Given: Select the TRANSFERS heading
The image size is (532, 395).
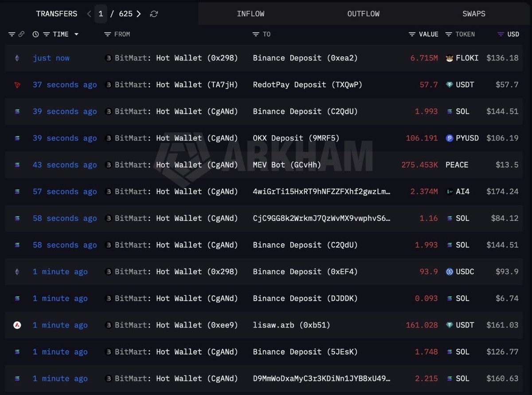Looking at the screenshot, I should click(57, 14).
